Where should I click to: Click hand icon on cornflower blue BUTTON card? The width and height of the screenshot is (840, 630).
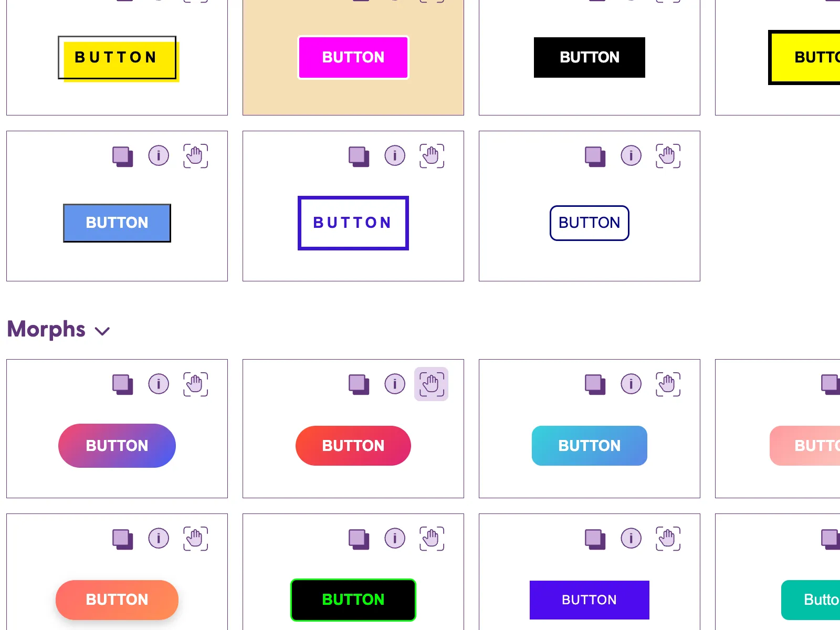point(195,156)
